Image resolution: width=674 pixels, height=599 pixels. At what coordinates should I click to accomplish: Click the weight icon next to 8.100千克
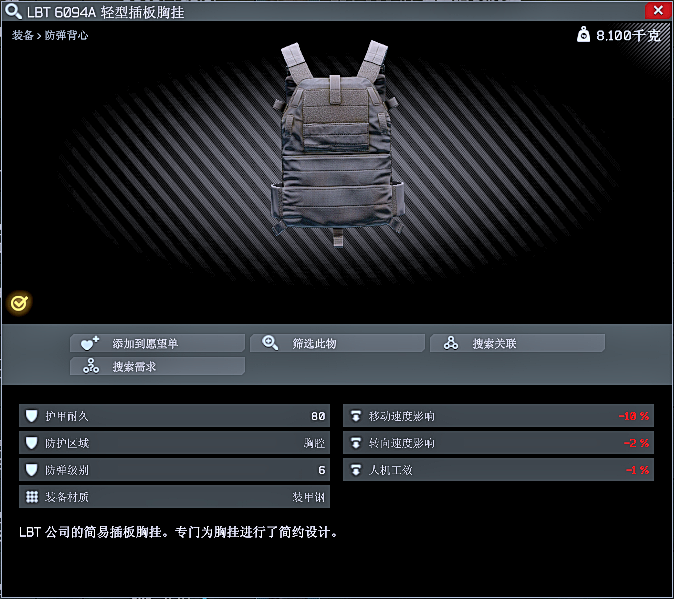(x=583, y=34)
